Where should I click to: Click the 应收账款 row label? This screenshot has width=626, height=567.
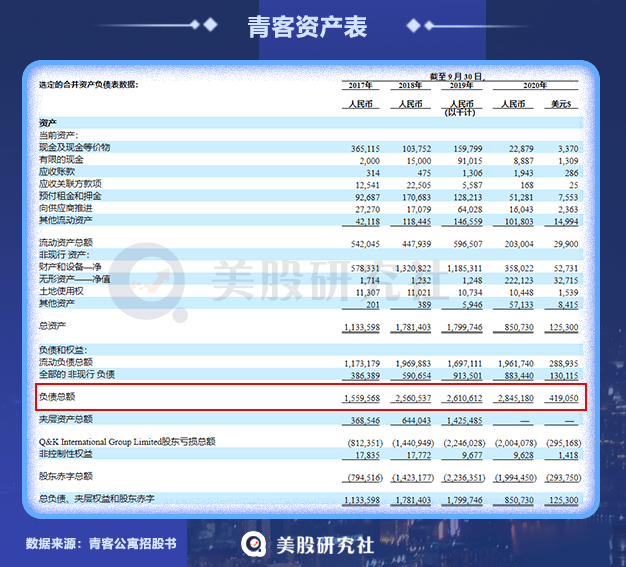[57, 172]
